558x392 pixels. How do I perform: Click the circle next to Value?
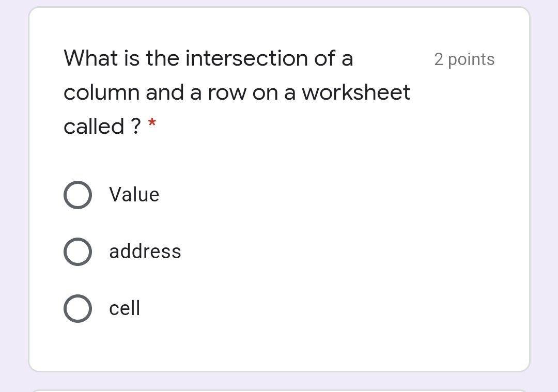point(78,195)
